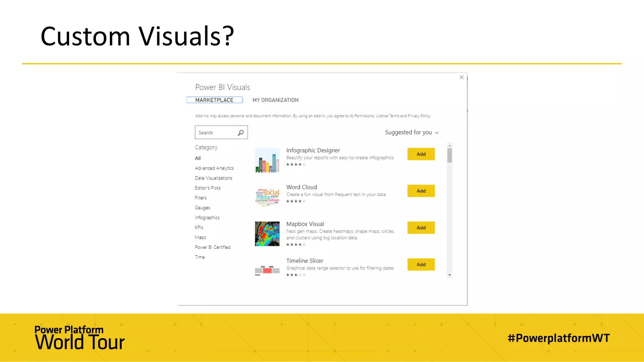Filter by Gauges category

coord(202,208)
